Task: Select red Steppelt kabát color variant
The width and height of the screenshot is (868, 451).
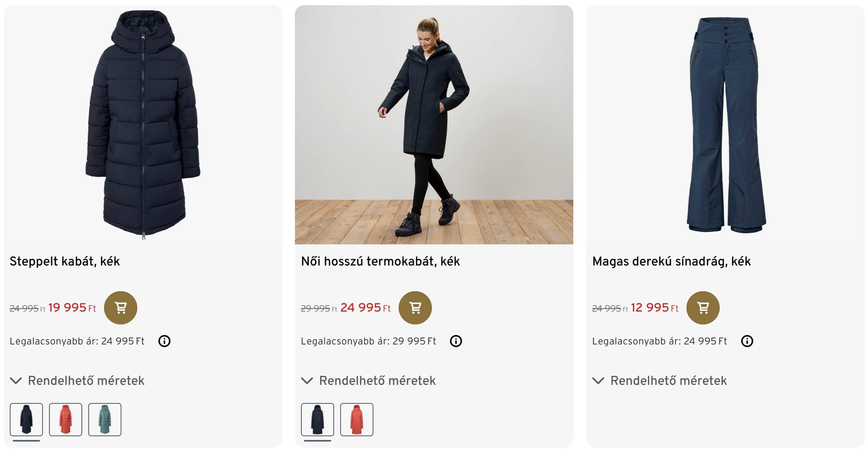Action: 65,419
